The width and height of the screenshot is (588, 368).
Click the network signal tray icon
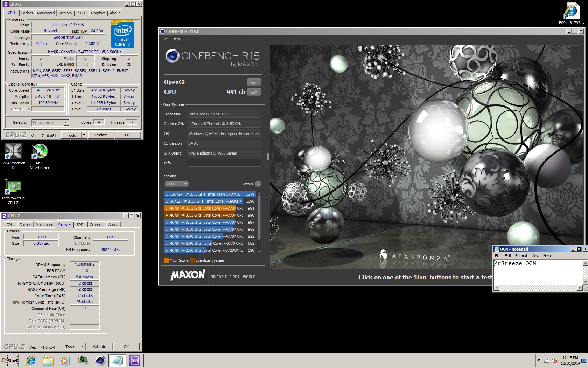click(x=546, y=361)
